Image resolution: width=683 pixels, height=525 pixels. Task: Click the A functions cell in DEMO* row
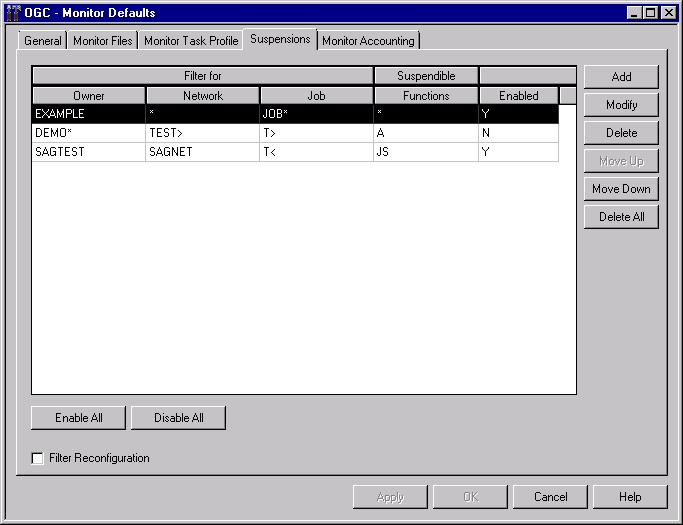[426, 133]
